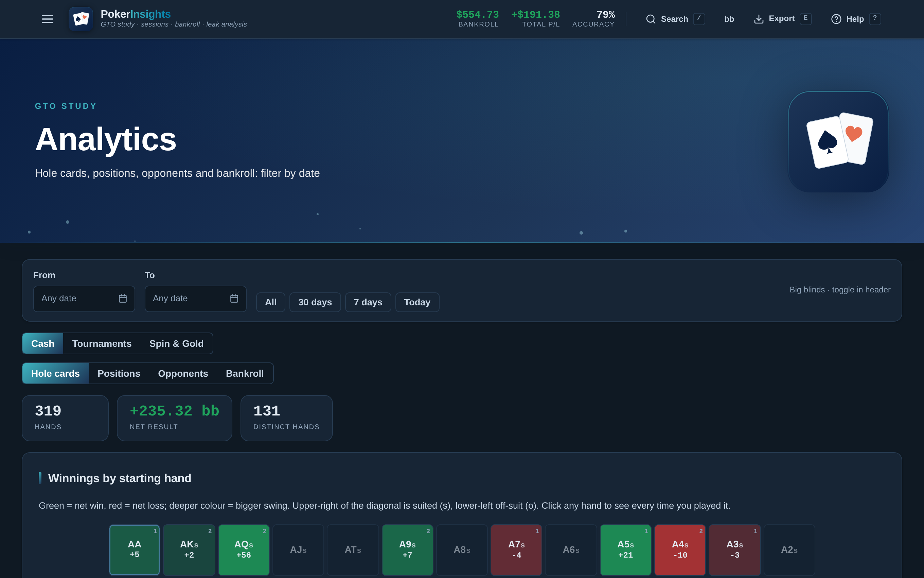Switch to the Tournaments tab

(102, 343)
